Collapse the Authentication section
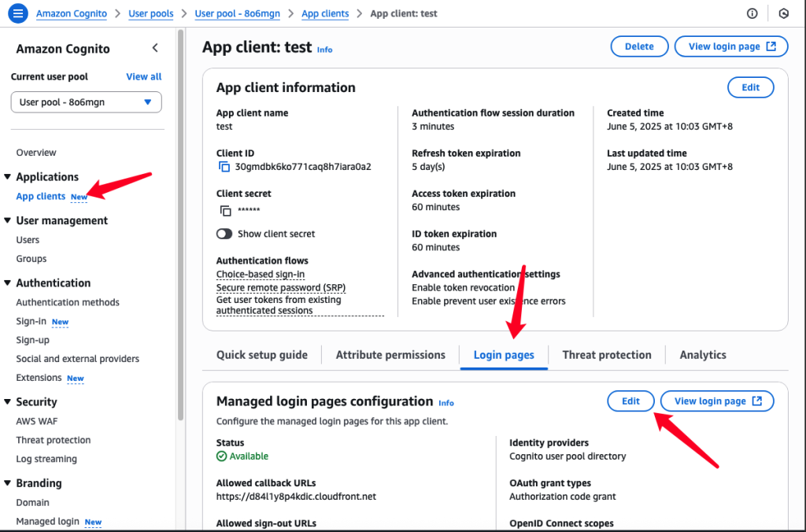Viewport: 806px width, 532px height. click(x=7, y=283)
